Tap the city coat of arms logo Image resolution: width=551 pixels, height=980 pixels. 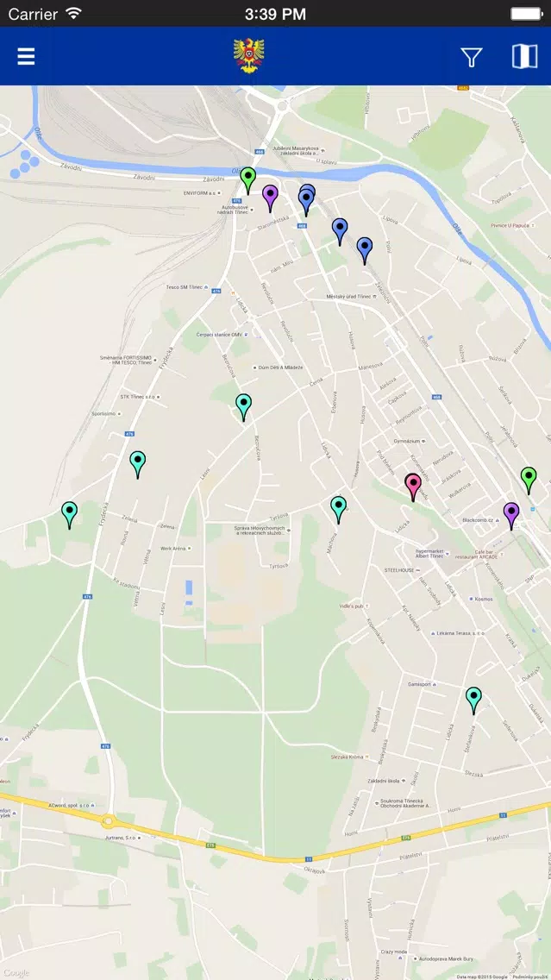[x=248, y=55]
